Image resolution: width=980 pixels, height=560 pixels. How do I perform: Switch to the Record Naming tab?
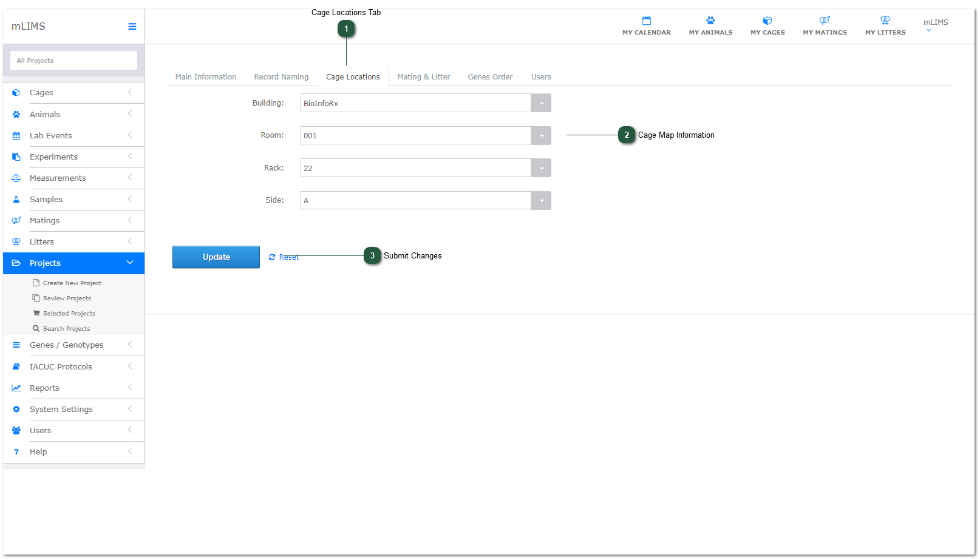pyautogui.click(x=281, y=76)
